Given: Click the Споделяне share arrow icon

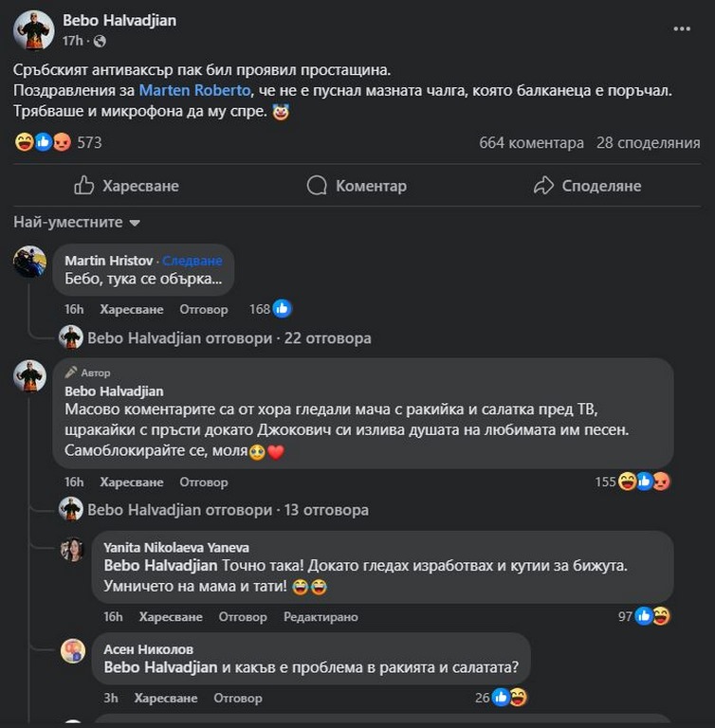Looking at the screenshot, I should pos(543,186).
